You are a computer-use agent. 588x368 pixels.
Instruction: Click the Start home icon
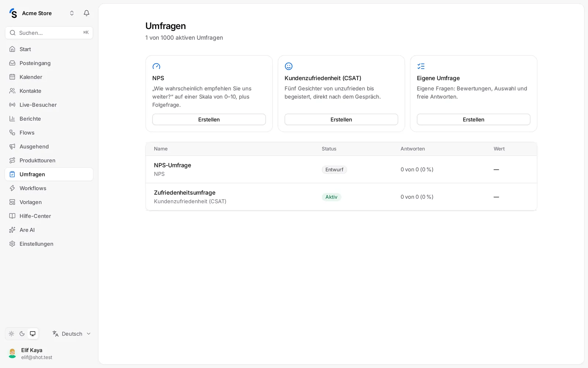pos(12,49)
